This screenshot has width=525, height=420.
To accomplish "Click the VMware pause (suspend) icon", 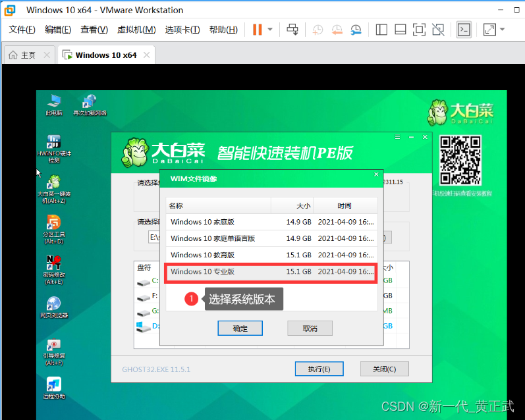I will 257,30.
